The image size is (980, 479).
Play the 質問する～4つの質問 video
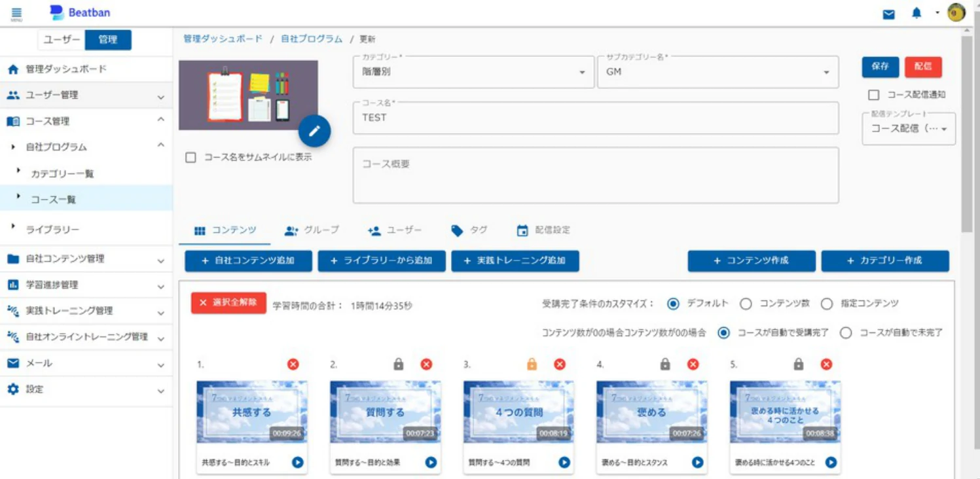tap(564, 462)
